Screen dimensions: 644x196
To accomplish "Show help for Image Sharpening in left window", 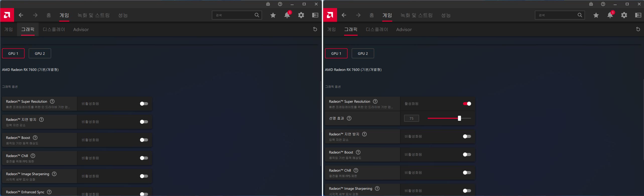I will pyautogui.click(x=54, y=174).
